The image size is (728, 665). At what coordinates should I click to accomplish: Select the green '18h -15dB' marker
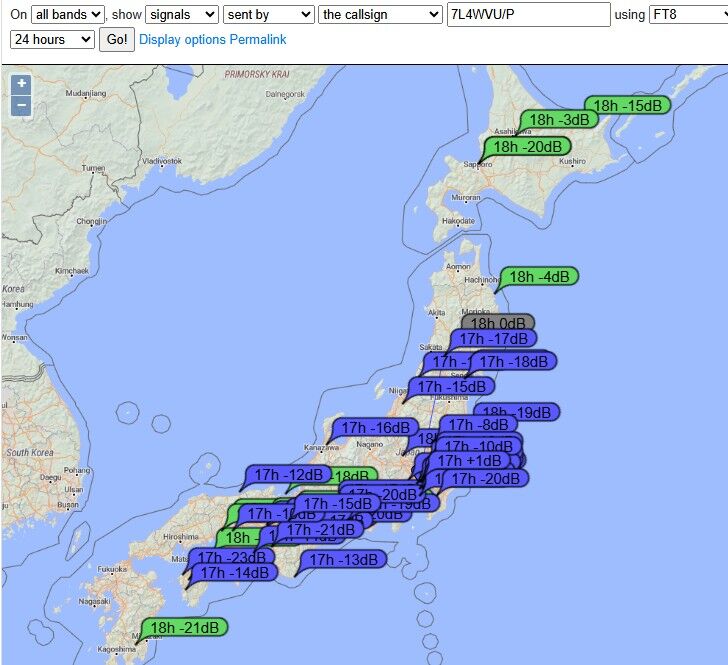tap(628, 105)
